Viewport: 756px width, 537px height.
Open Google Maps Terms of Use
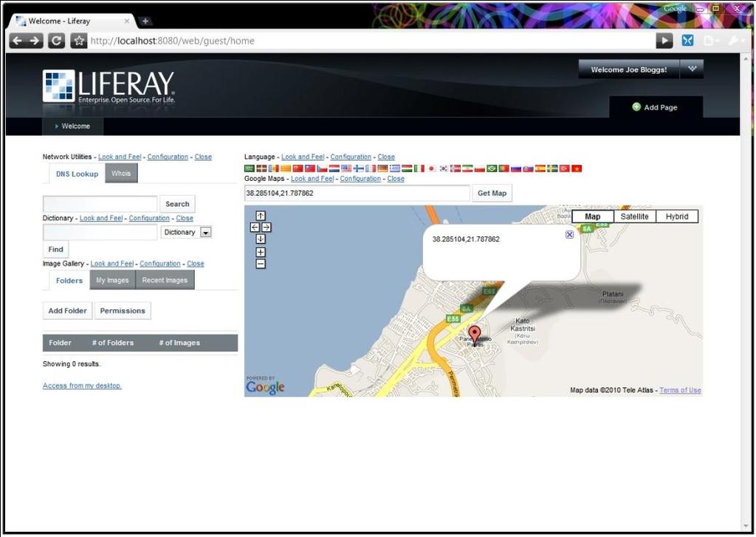point(680,390)
